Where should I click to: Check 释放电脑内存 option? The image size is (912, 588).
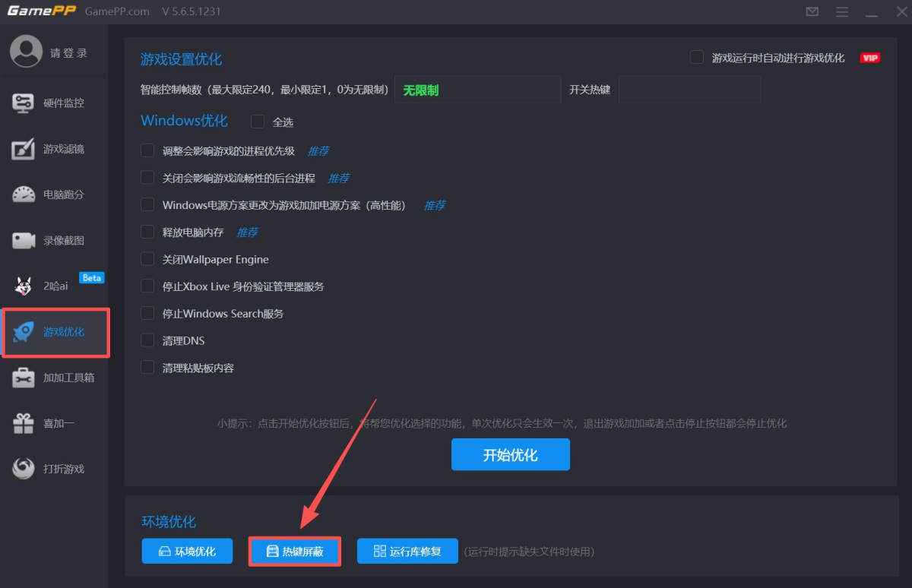pos(147,232)
